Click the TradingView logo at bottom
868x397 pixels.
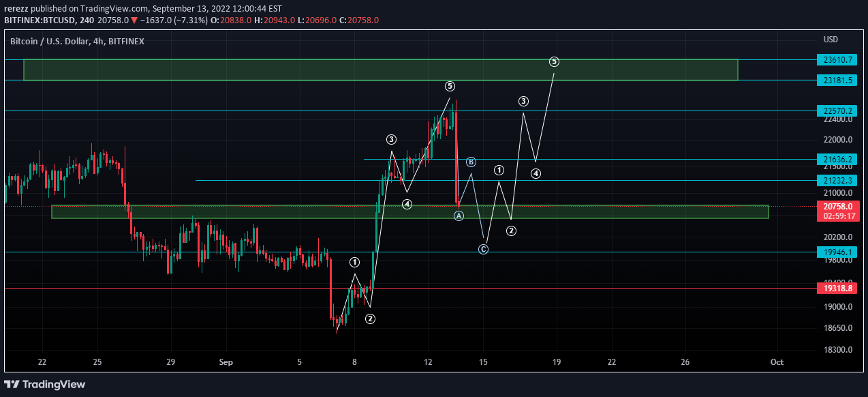pos(45,384)
